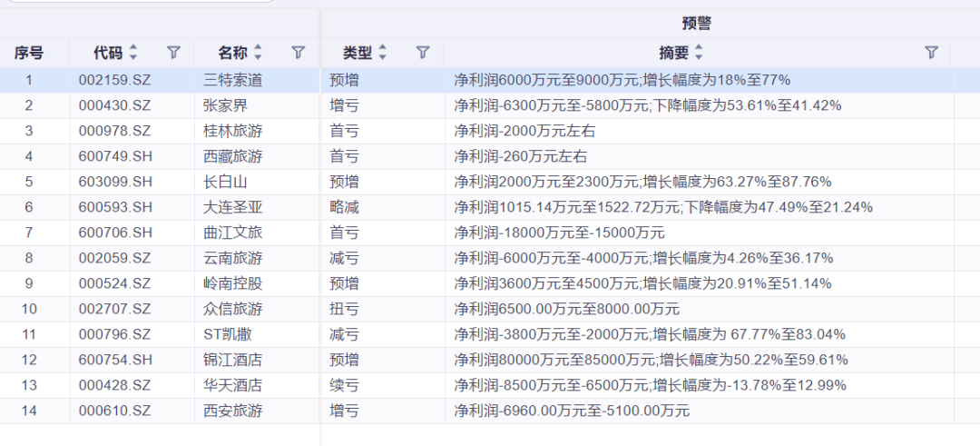980x446 pixels.
Task: Select stock code 000524.SZ
Action: point(115,283)
